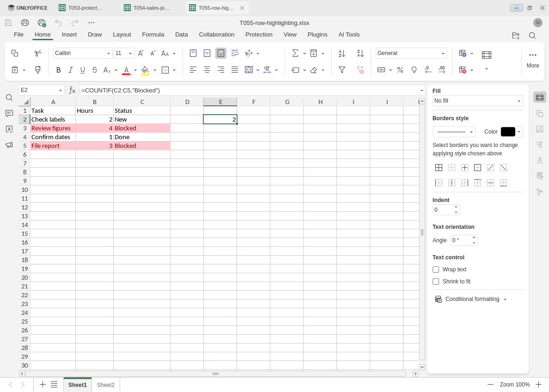Click the Summation sigma icon
This screenshot has width=549, height=392.
295,53
